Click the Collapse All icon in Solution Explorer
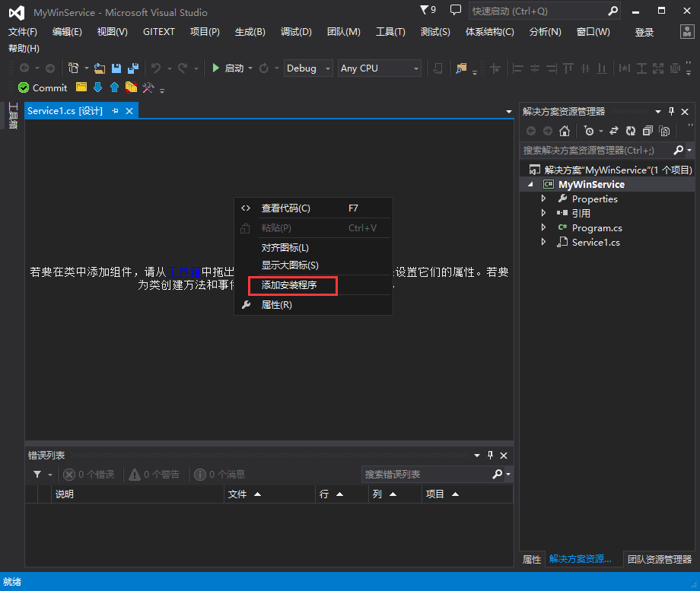 [647, 131]
